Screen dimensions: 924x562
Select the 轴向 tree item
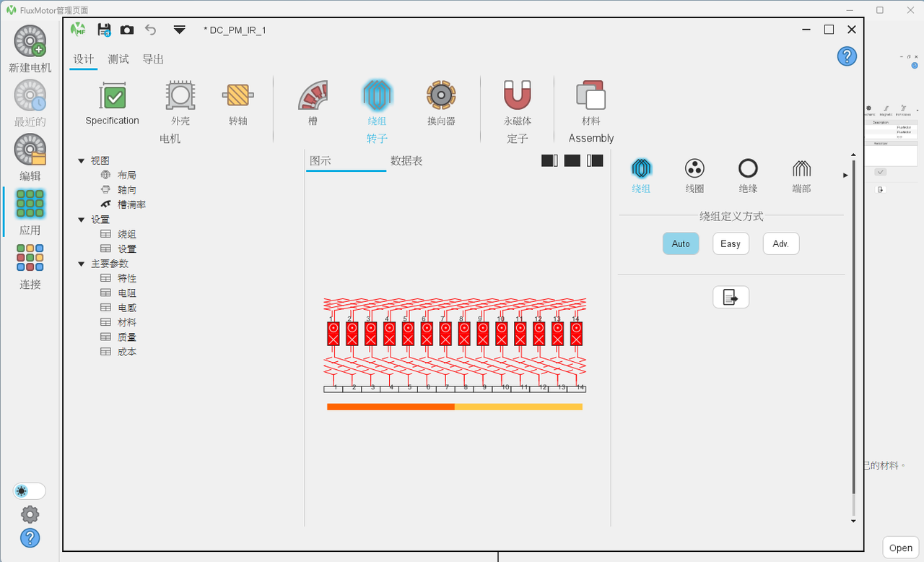[126, 190]
